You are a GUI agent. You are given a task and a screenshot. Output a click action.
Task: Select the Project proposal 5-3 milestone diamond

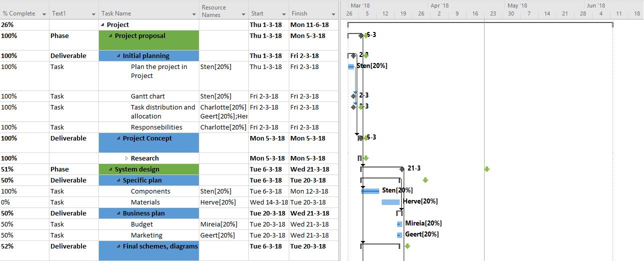tap(361, 35)
